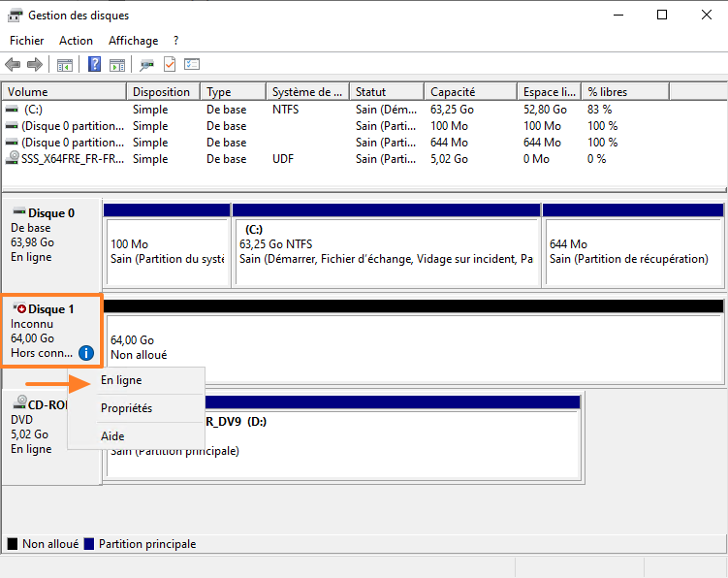Image resolution: width=728 pixels, height=578 pixels.
Task: Click the blue info icon on Disque 1
Action: [86, 353]
